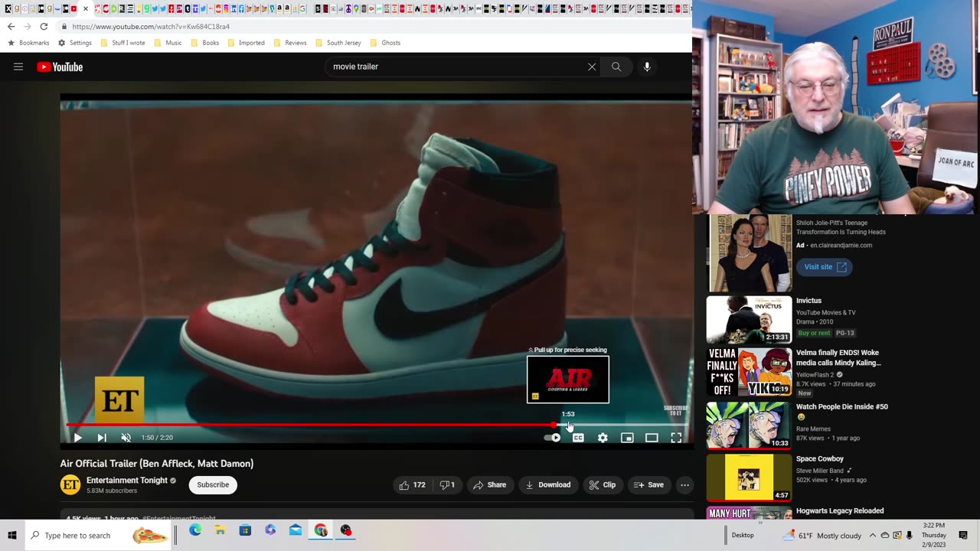The width and height of the screenshot is (980, 551).
Task: Go to the YouTube home logo
Action: click(x=60, y=67)
